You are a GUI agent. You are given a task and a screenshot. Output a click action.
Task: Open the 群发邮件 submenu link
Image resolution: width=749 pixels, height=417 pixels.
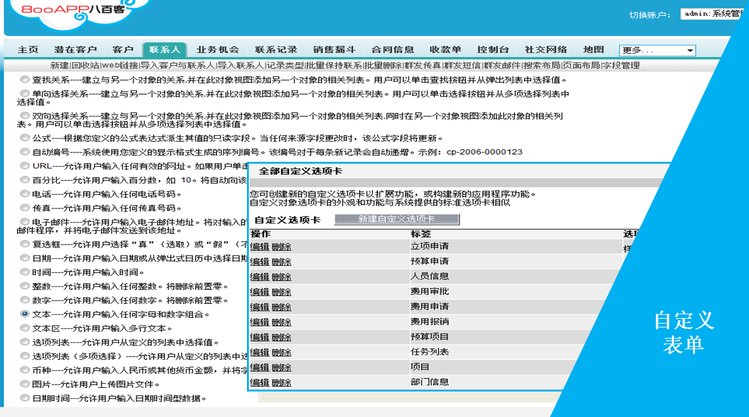tap(501, 65)
